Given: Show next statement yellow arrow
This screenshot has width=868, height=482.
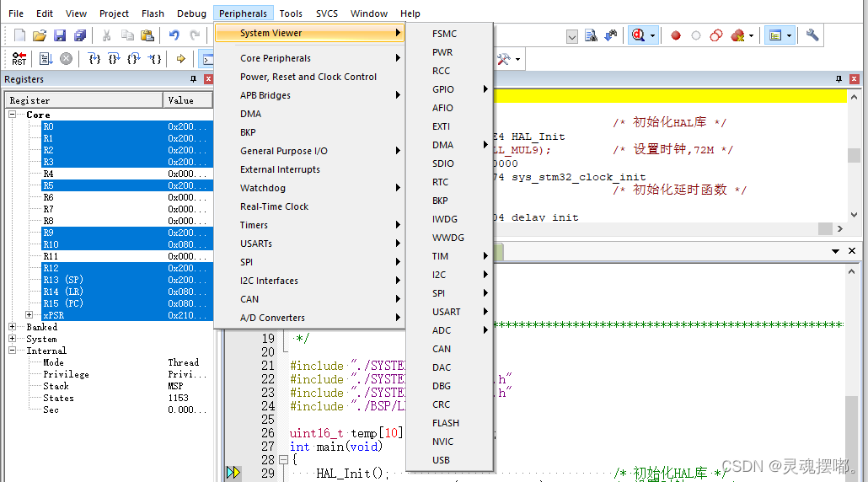Looking at the screenshot, I should [181, 59].
